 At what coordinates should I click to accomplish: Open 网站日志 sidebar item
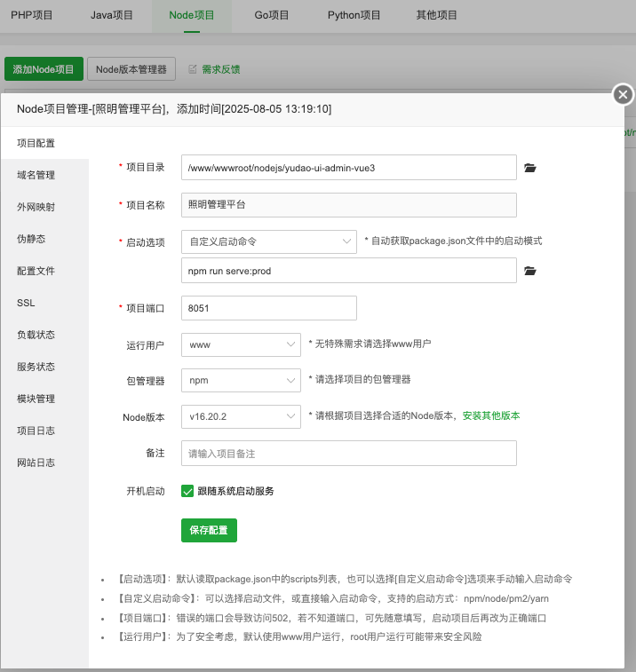pos(44,462)
